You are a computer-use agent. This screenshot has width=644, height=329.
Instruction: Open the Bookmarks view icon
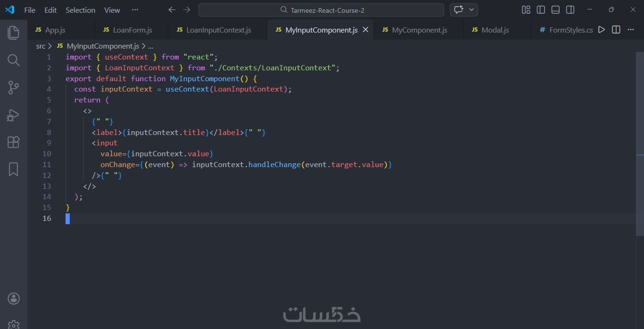click(14, 169)
